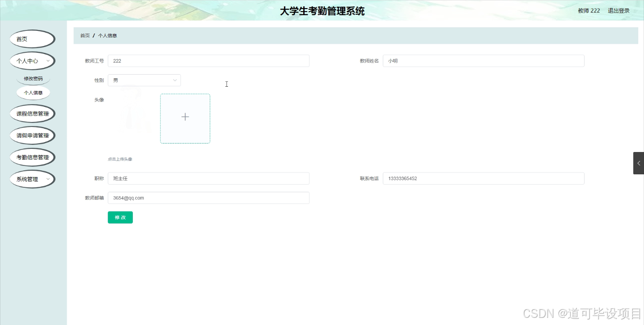Click 退出登录 in the header
The height and width of the screenshot is (325, 644).
pos(619,11)
